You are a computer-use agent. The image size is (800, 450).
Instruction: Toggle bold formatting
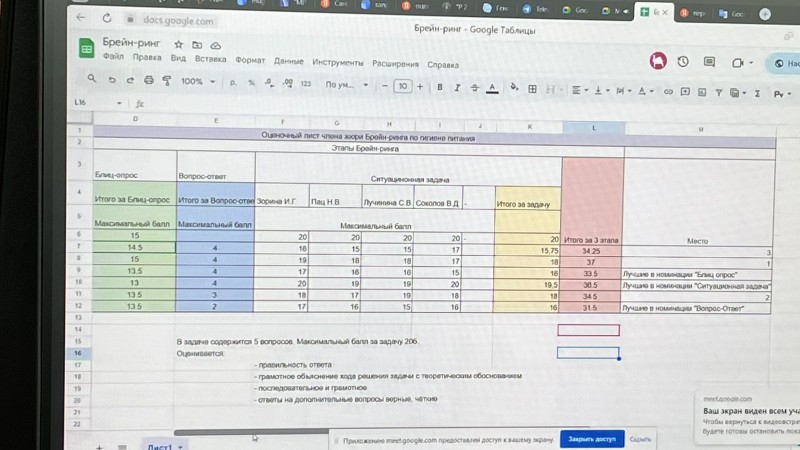pyautogui.click(x=439, y=87)
